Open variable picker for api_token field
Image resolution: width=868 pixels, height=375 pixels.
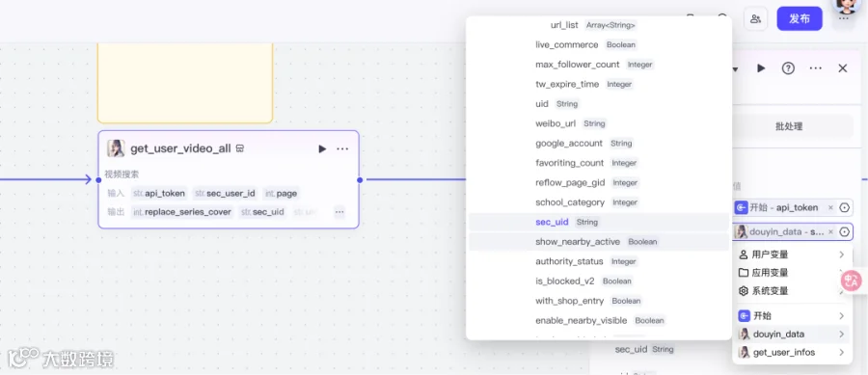844,208
